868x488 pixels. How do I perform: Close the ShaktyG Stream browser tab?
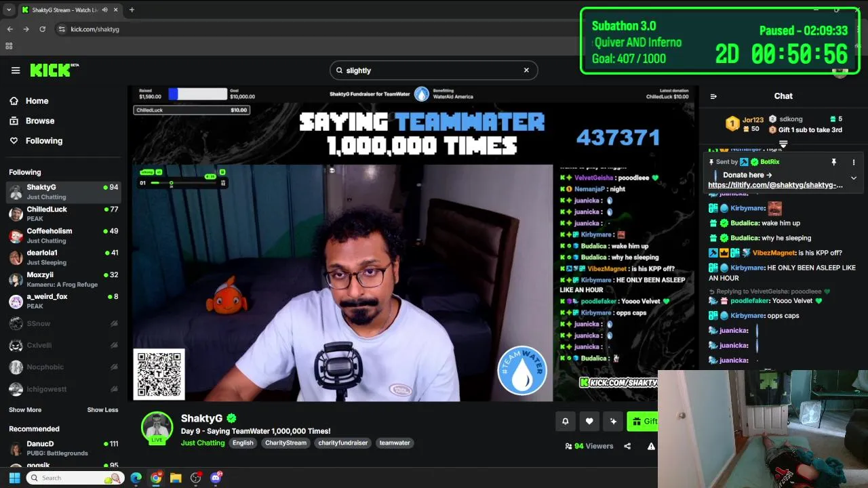coord(116,10)
